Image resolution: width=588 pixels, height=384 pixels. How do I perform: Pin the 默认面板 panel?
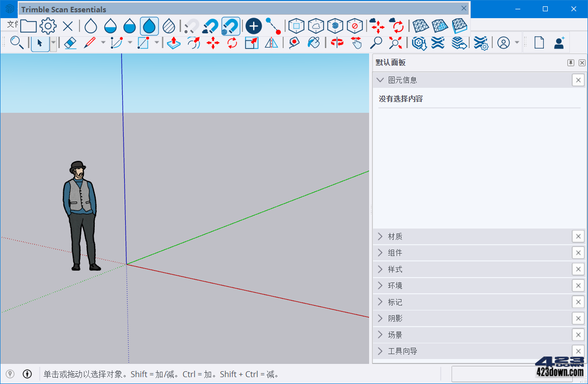pyautogui.click(x=570, y=62)
